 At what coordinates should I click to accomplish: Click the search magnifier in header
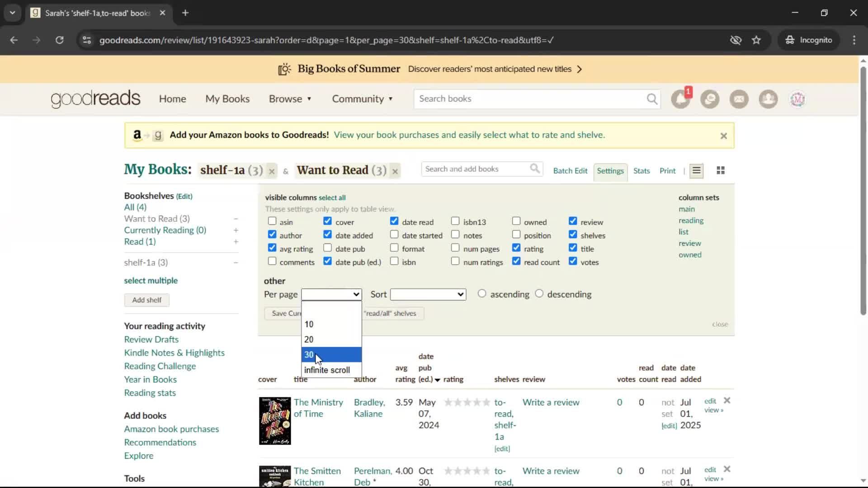click(x=652, y=99)
